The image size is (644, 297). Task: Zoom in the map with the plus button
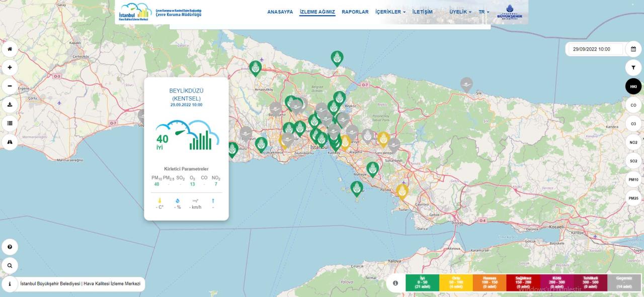pos(10,67)
